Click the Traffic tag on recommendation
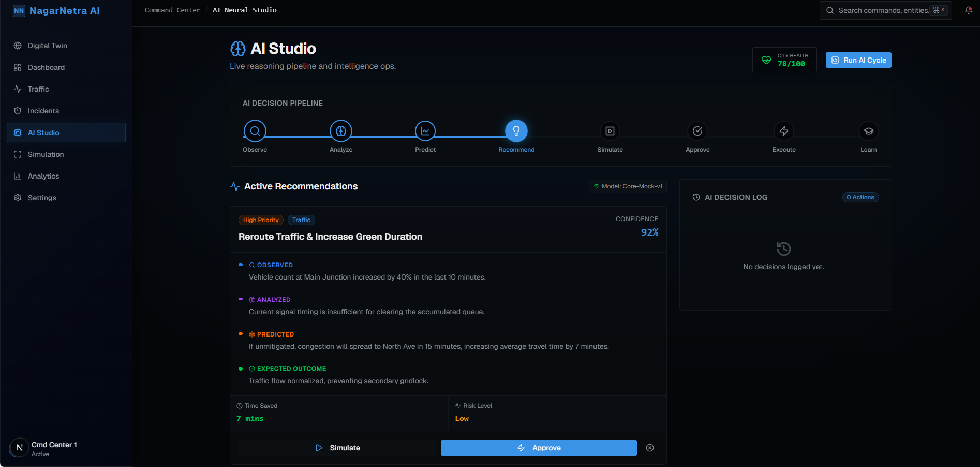Viewport: 980px width, 467px height. [x=301, y=220]
